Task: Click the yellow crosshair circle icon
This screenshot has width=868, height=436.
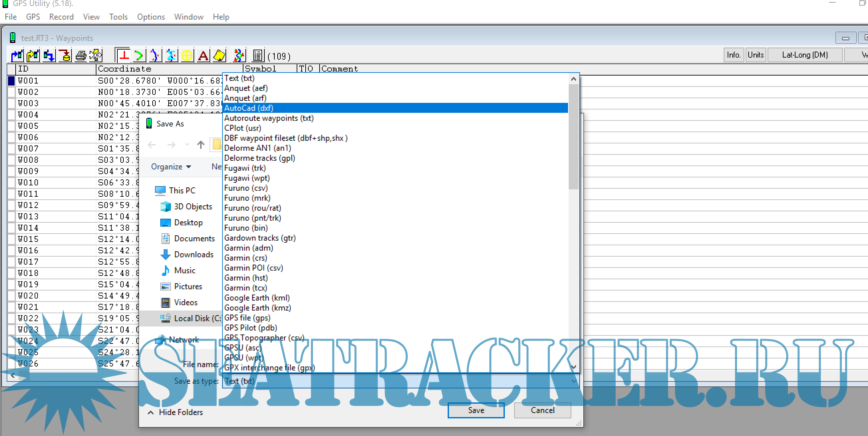Action: (x=187, y=55)
